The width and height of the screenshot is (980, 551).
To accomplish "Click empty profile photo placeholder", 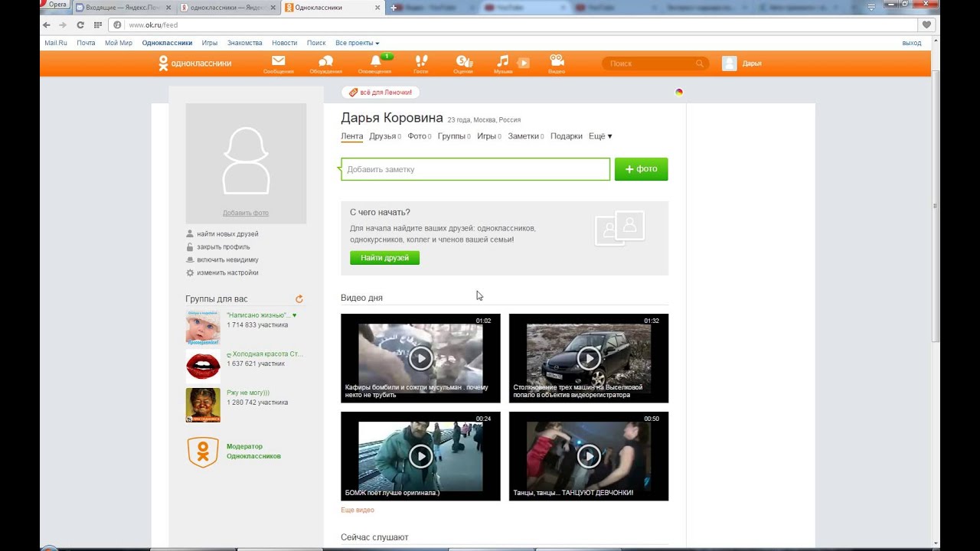I will point(246,163).
